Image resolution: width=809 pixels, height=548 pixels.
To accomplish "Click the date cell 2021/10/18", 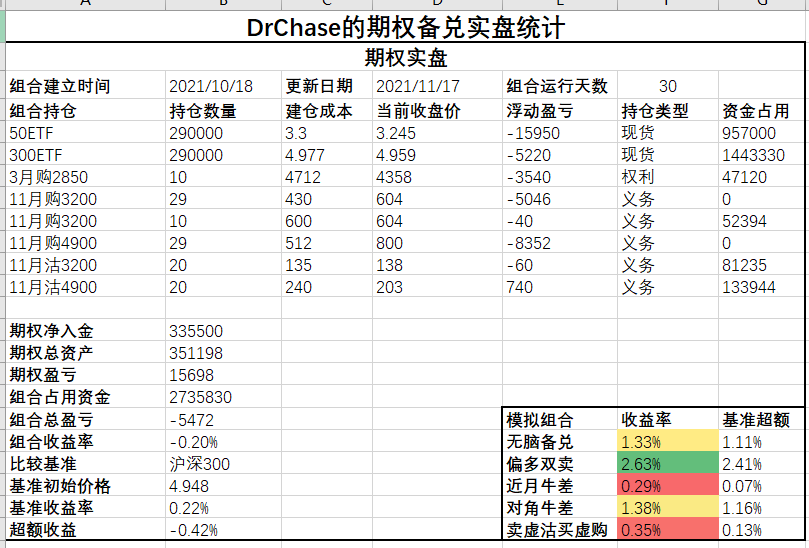I will tap(223, 86).
